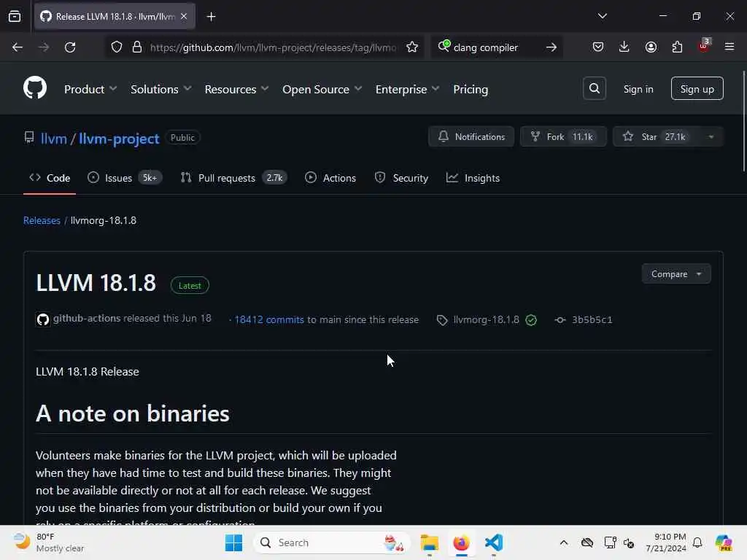Click the Windows taskbar Search box

(x=332, y=542)
